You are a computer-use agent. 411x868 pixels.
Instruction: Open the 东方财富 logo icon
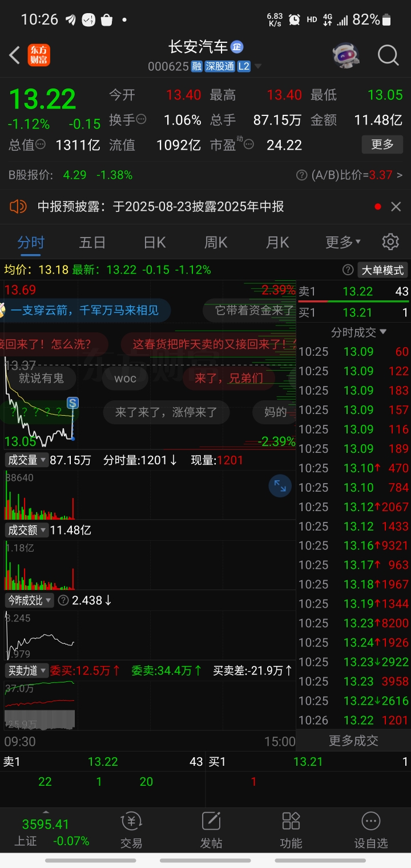tap(39, 55)
